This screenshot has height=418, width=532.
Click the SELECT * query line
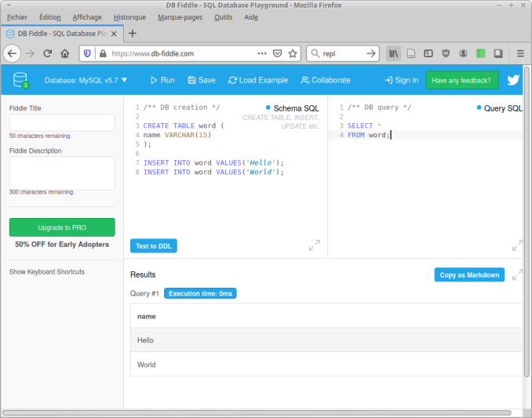[364, 125]
